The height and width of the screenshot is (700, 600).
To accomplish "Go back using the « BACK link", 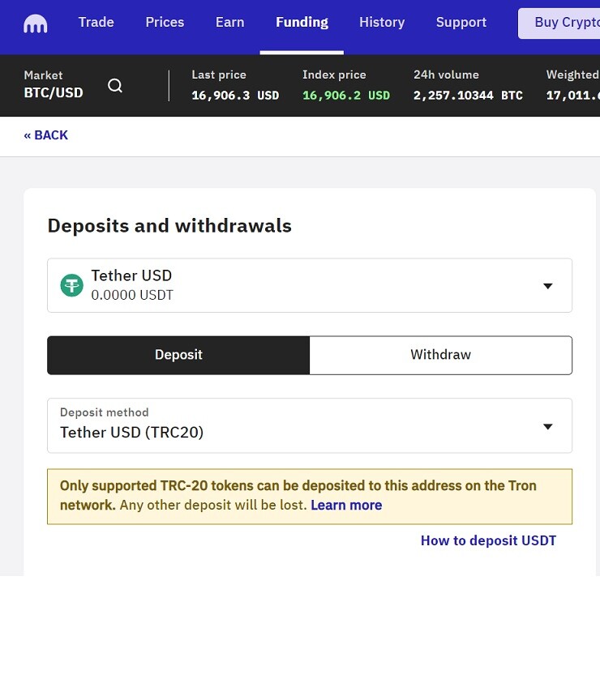I will coord(46,135).
